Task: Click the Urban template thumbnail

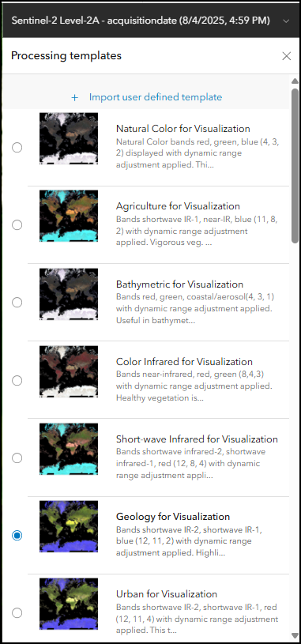Action: pyautogui.click(x=69, y=604)
